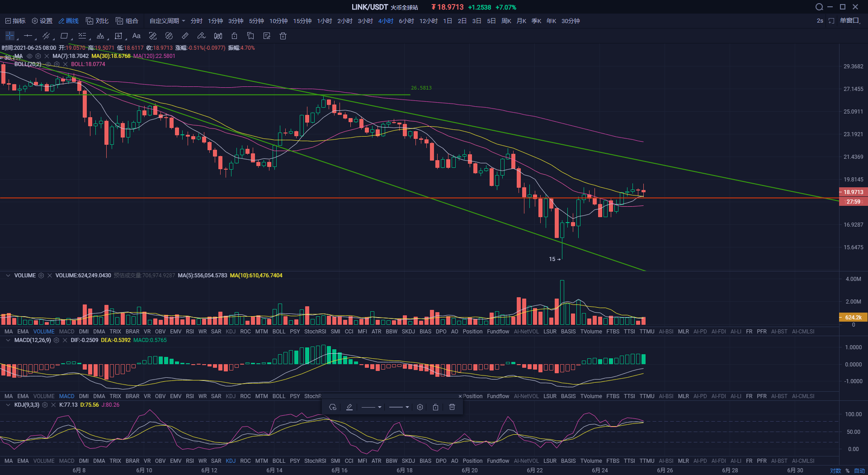Select 周K weekly timeframe
868x475 pixels.
[506, 21]
